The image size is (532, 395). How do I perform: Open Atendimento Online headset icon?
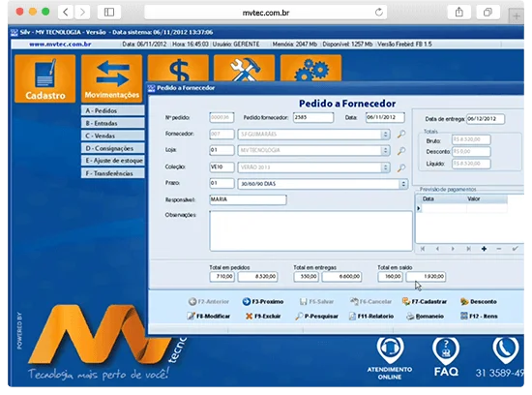pyautogui.click(x=390, y=349)
